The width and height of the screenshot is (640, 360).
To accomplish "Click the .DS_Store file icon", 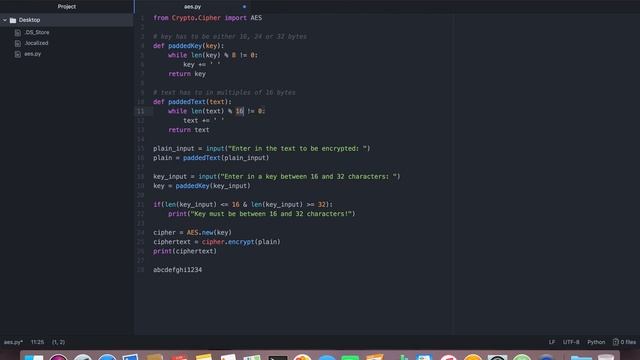I will coord(18,33).
